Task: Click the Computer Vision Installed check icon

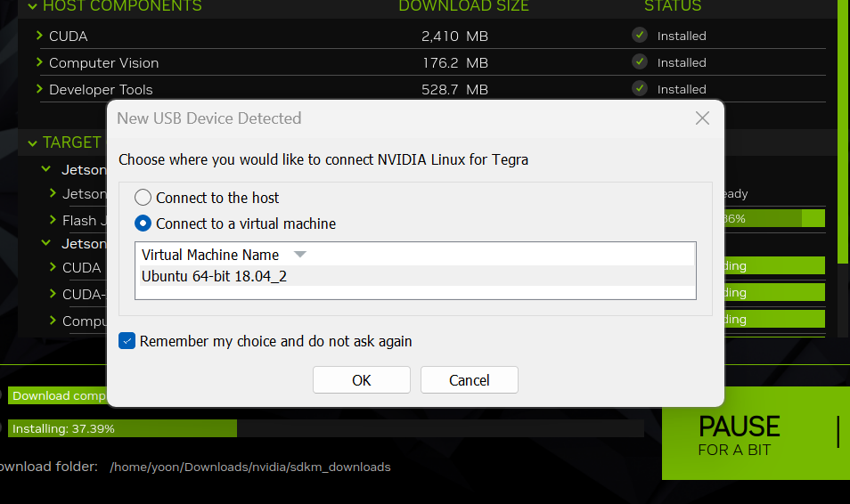Action: (x=640, y=61)
